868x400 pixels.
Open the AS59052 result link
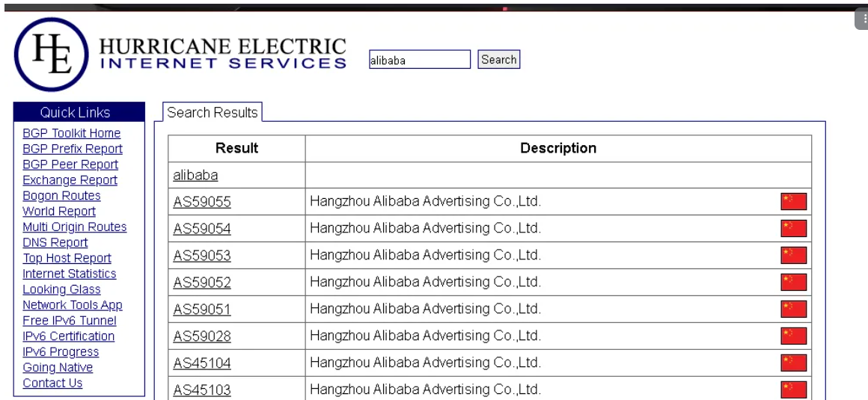[202, 283]
